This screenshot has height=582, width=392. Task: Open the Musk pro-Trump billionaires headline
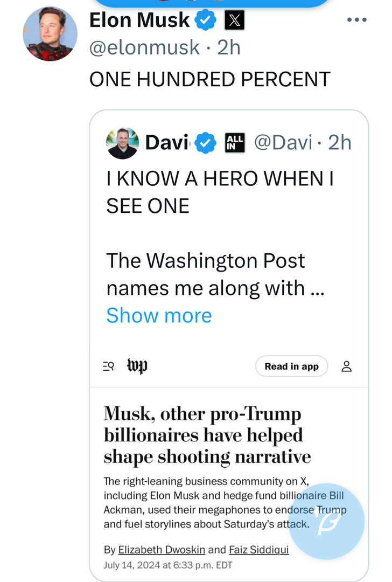(207, 435)
